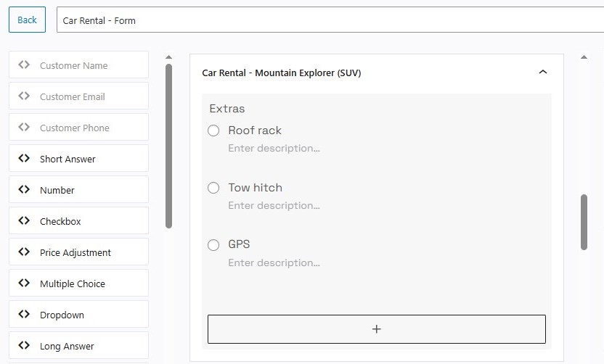Edit the GPS option label
604x364 pixels.
[x=239, y=244]
